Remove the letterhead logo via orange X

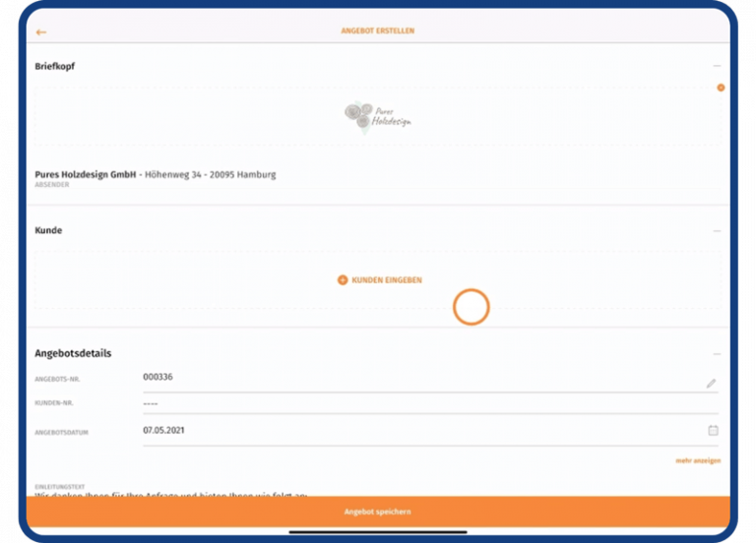click(721, 88)
